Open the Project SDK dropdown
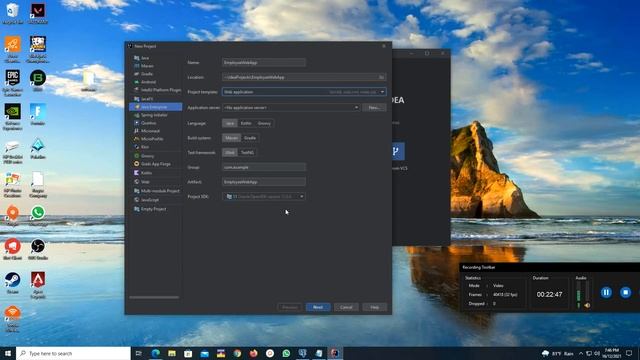Screen dimensions: 640x360 click(x=264, y=196)
